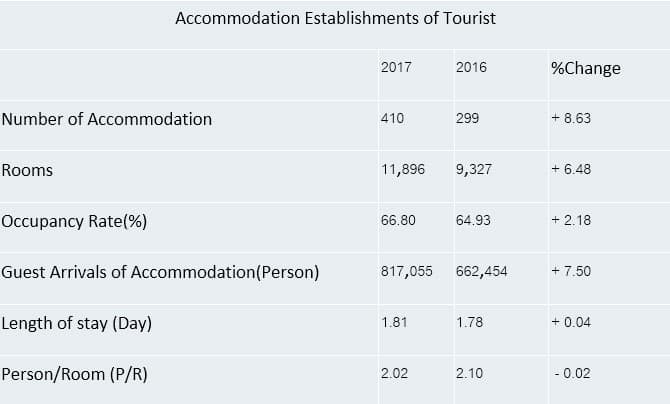Image resolution: width=670 pixels, height=404 pixels.
Task: Select the 2016 column header
Action: coord(471,67)
